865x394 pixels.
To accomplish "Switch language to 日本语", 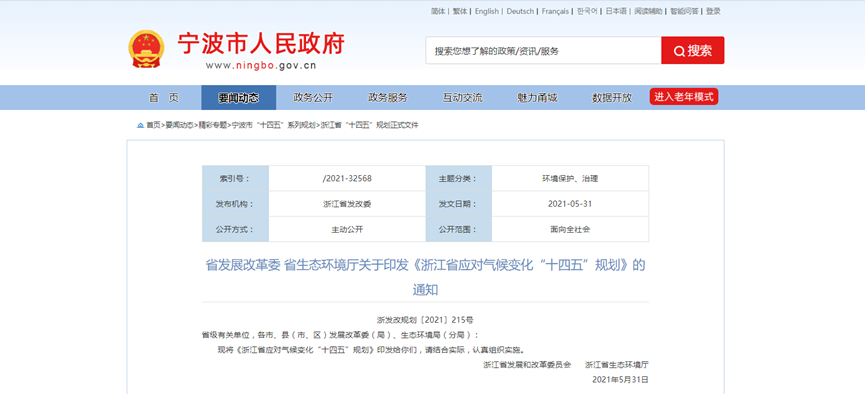I will 616,11.
